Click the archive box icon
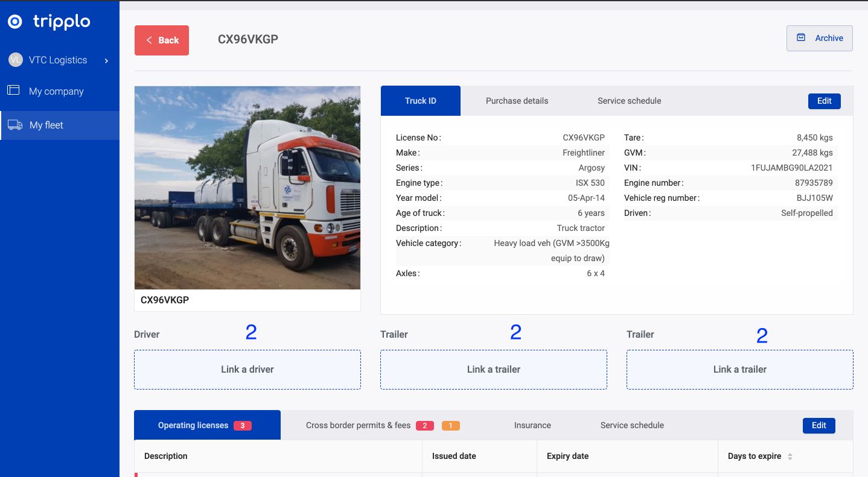Screen dimensions: 868x477 click(801, 37)
